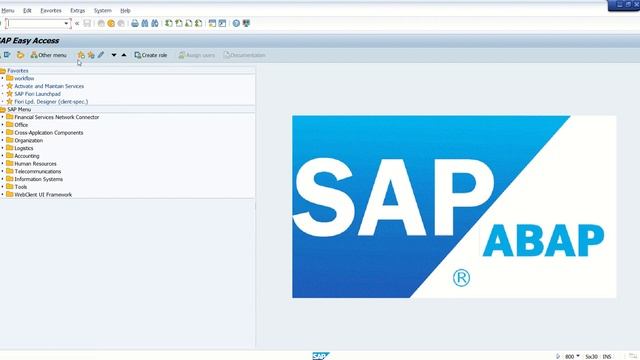Collapse the command field with the double-arrow icon
640x360 pixels.
coord(77,24)
